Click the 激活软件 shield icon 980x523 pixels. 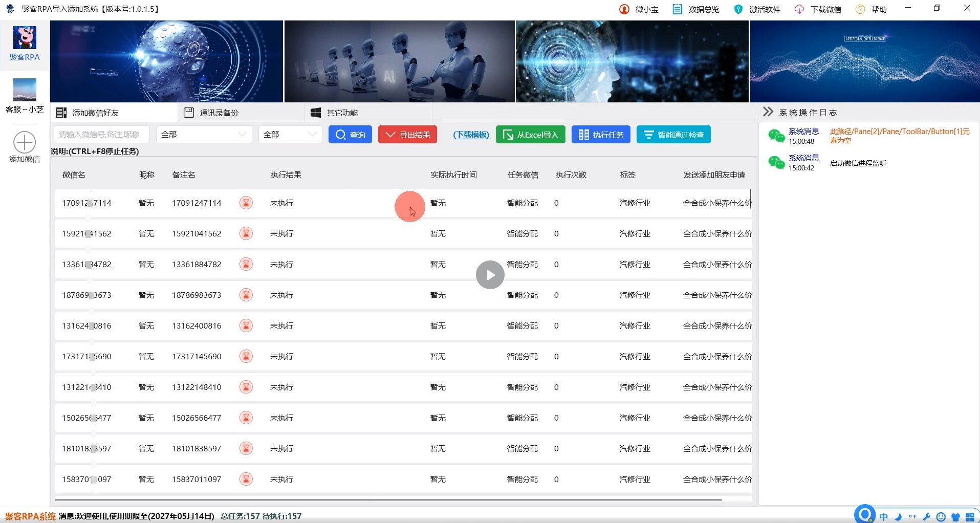738,9
